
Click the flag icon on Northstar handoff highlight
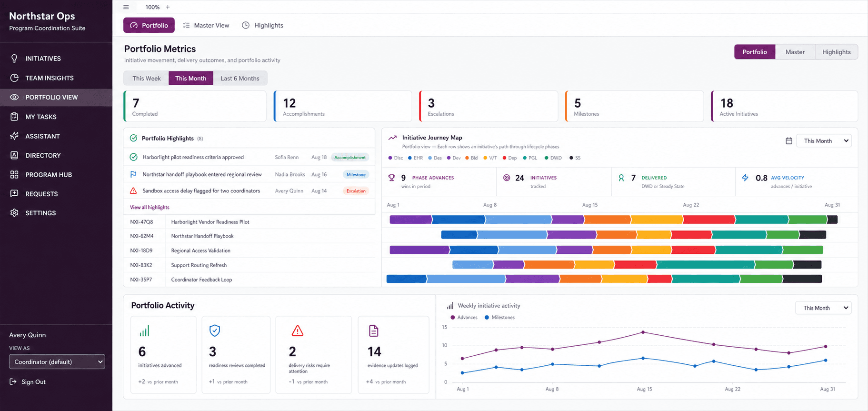pos(133,174)
